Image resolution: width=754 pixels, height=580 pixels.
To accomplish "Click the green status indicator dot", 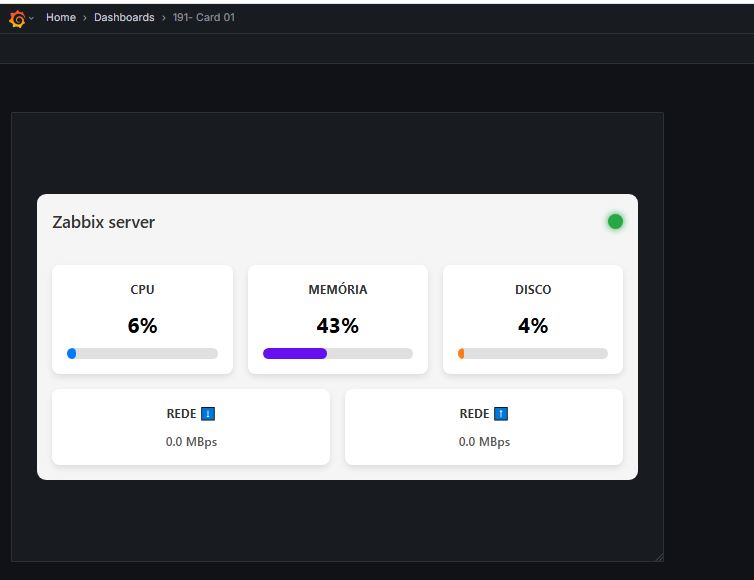I will [x=615, y=222].
